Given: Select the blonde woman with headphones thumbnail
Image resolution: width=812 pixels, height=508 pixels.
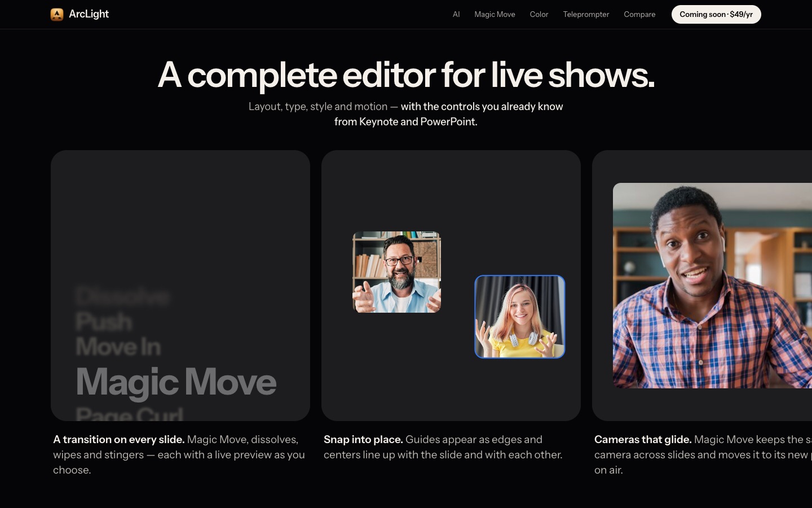Looking at the screenshot, I should (520, 317).
